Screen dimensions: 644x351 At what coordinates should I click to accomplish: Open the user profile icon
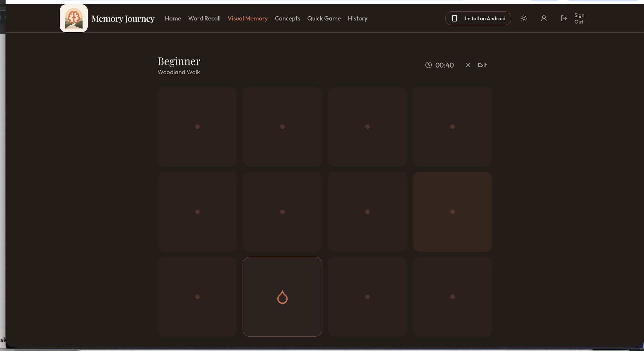544,18
